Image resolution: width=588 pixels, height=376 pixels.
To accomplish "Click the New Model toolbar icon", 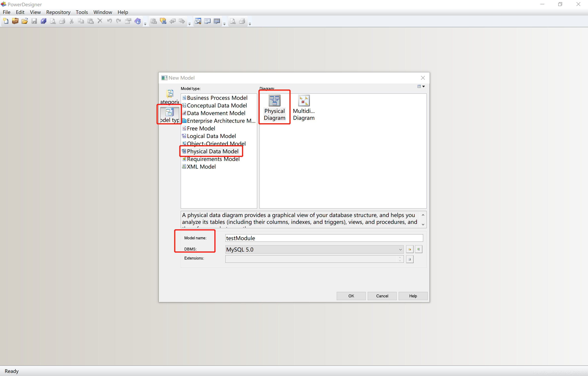I will click(6, 21).
